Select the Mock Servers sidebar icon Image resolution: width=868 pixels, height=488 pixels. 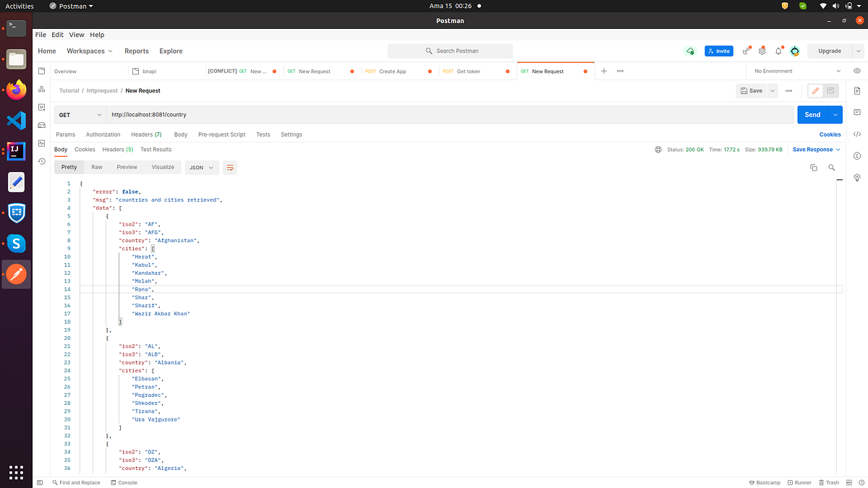tap(41, 125)
